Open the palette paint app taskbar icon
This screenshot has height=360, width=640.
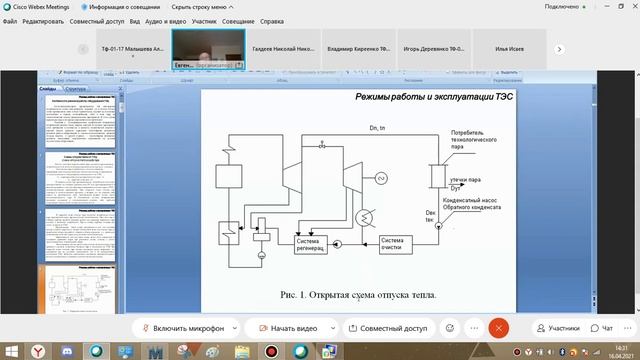click(x=213, y=351)
